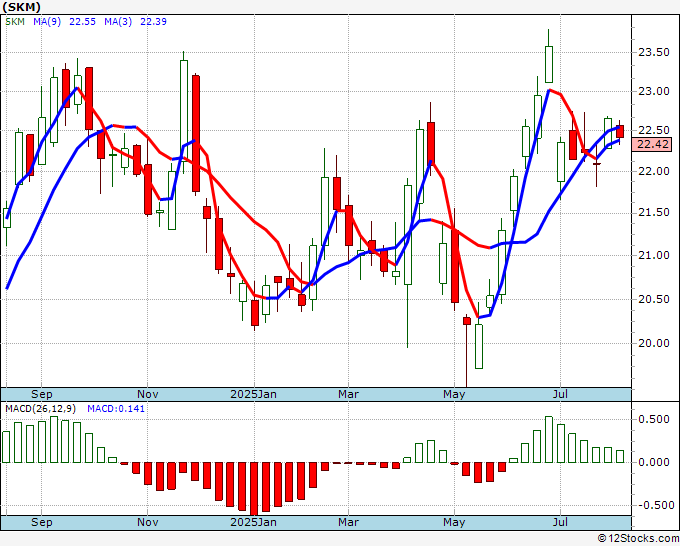Click Mar on the price chart time axis
The width and height of the screenshot is (680, 546).
point(348,394)
